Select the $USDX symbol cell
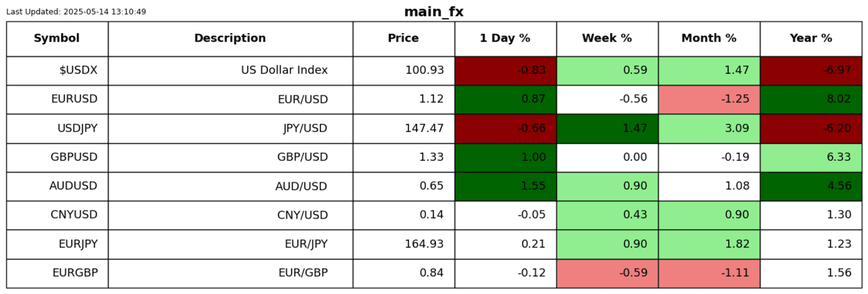The height and width of the screenshot is (294, 868). click(57, 71)
